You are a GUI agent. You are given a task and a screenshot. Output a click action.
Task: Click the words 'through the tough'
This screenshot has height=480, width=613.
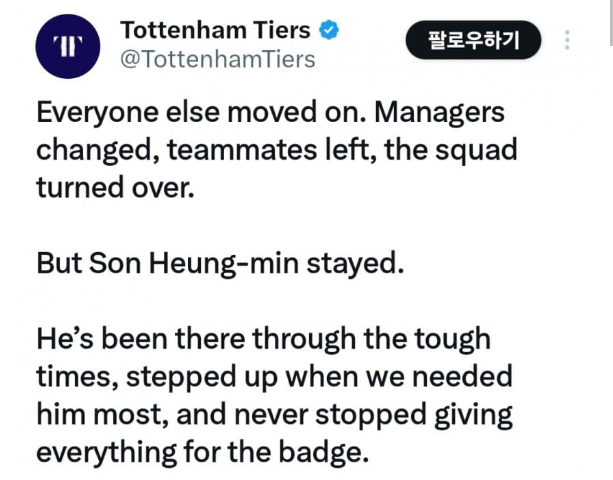(x=371, y=339)
